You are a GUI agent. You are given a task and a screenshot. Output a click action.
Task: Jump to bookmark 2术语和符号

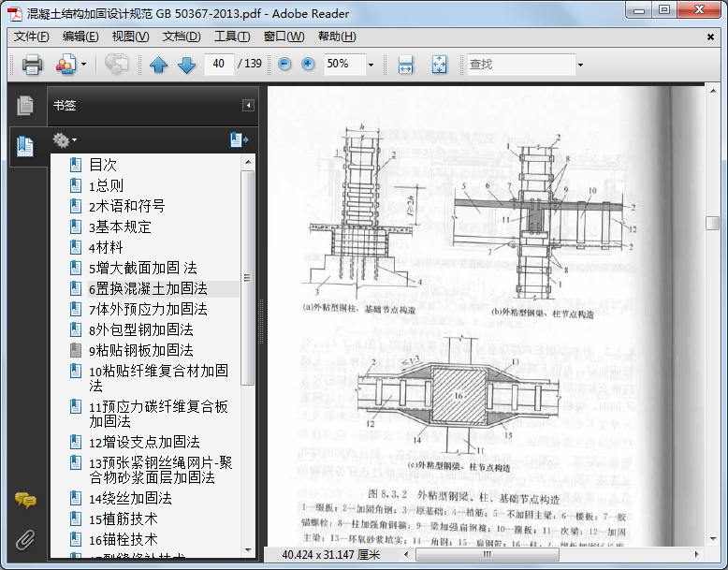(x=126, y=206)
